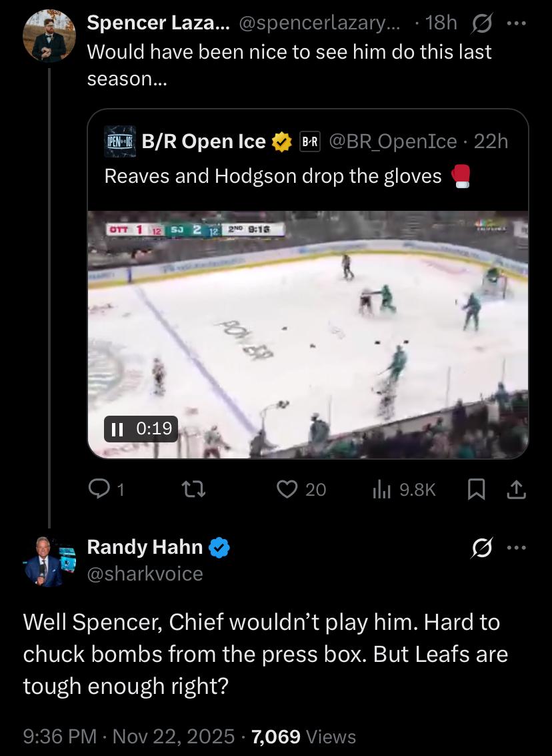Tap the B/R Open Ice avatar
552x756 pixels.
click(x=121, y=141)
